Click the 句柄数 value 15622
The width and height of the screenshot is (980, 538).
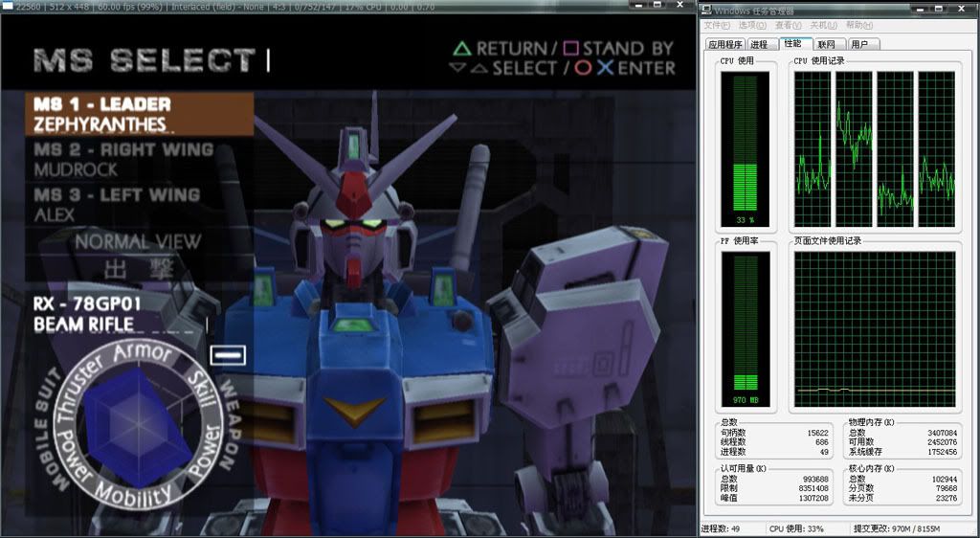[817, 433]
